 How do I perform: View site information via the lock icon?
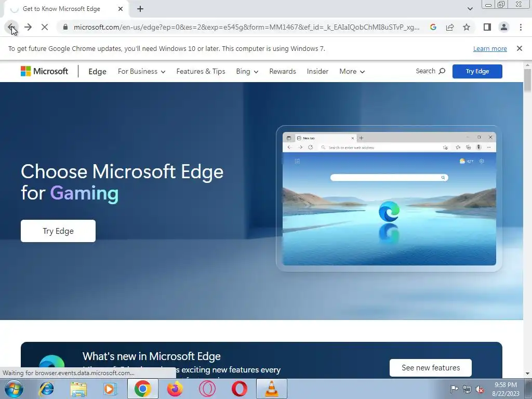(65, 27)
